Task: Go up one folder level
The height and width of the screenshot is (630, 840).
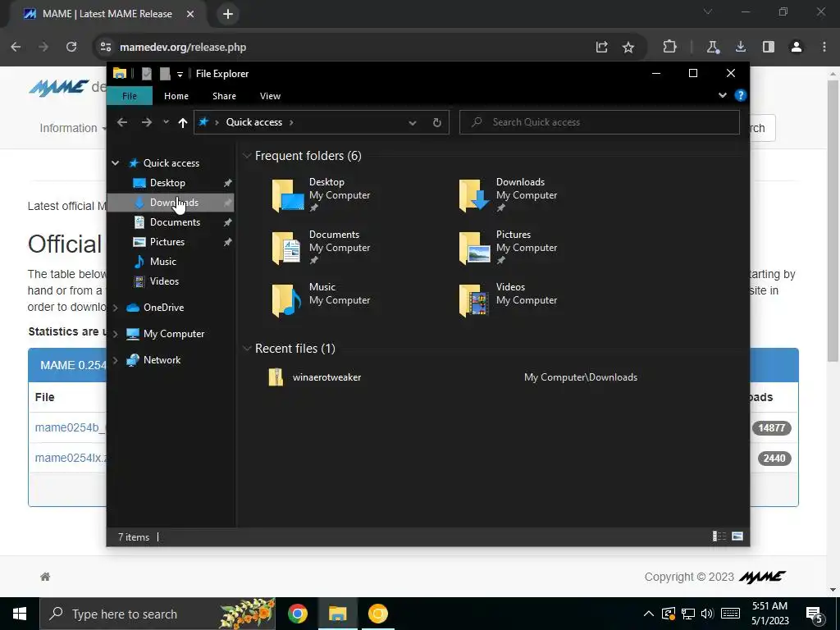Action: 183,123
